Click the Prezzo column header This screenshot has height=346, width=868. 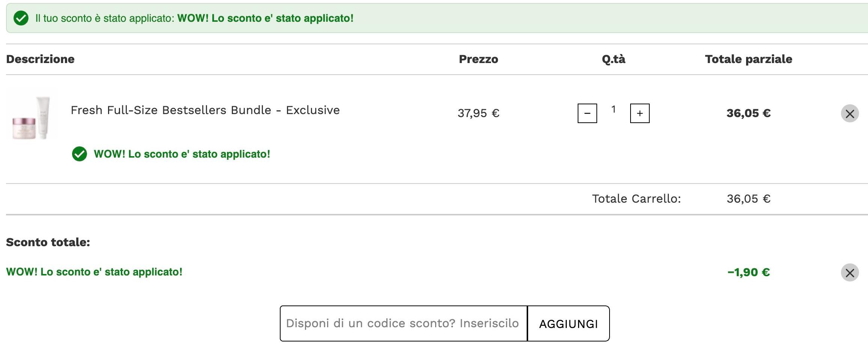[x=478, y=59]
